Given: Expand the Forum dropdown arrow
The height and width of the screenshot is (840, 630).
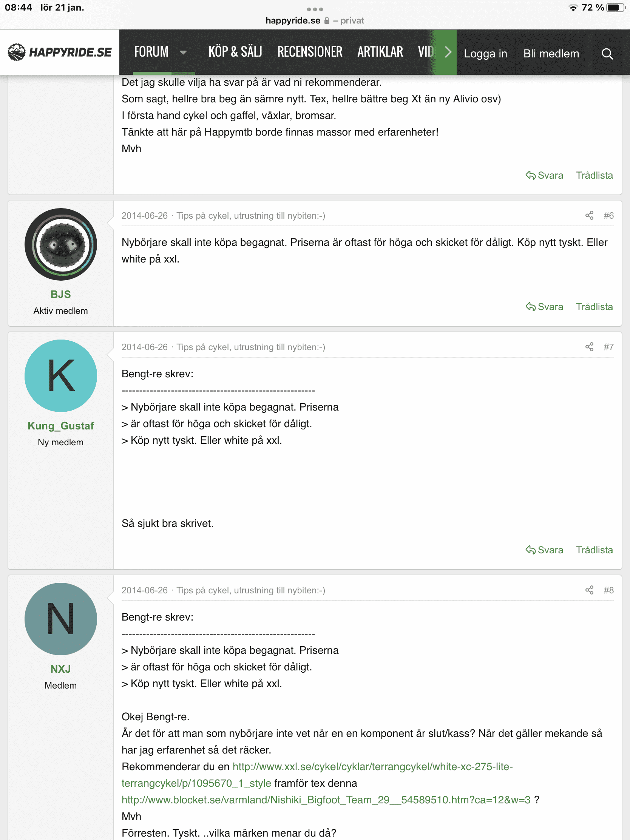Looking at the screenshot, I should click(x=183, y=52).
